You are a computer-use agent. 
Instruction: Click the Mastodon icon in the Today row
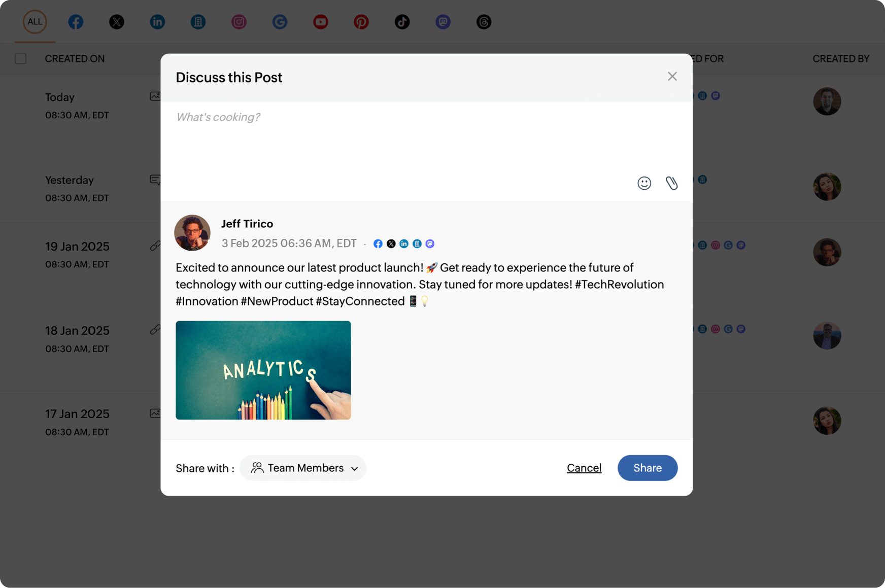point(716,96)
